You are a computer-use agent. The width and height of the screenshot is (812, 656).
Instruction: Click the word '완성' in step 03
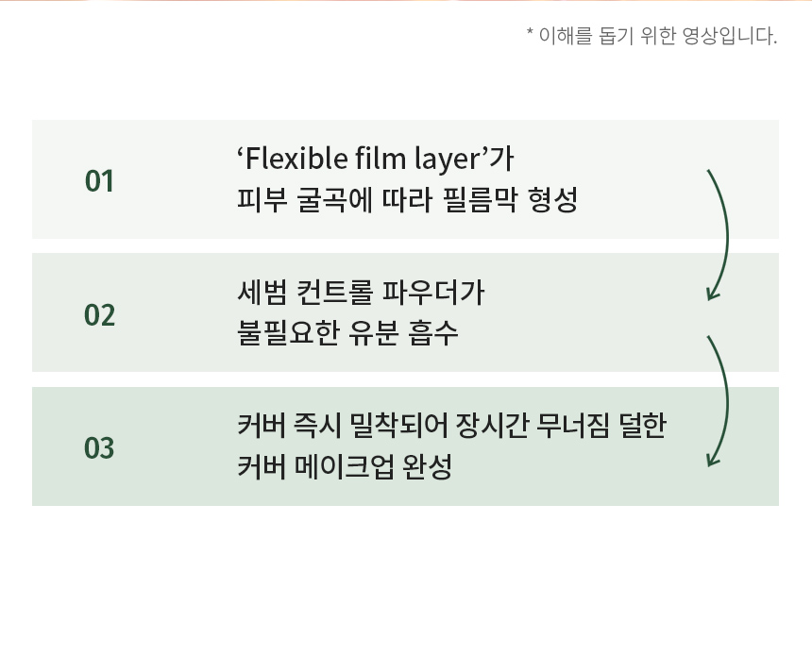pos(430,467)
